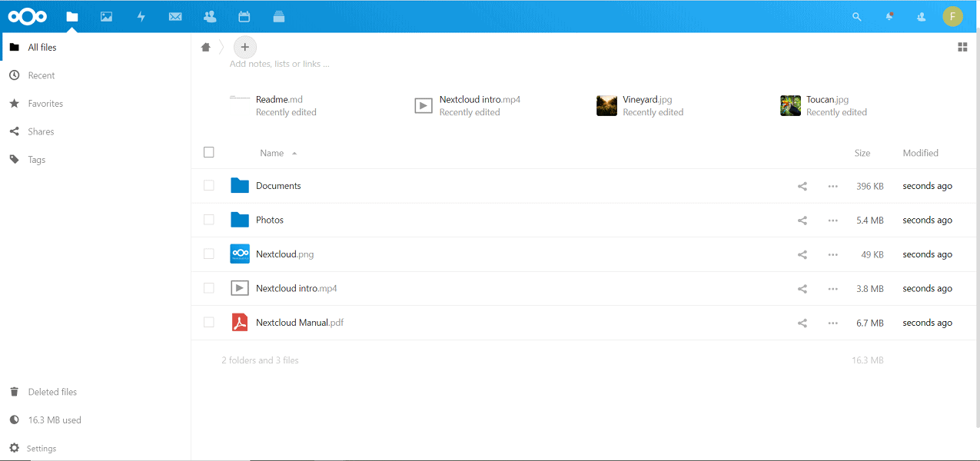This screenshot has height=461, width=980.
Task: Click the plus New file button
Action: coord(245,47)
